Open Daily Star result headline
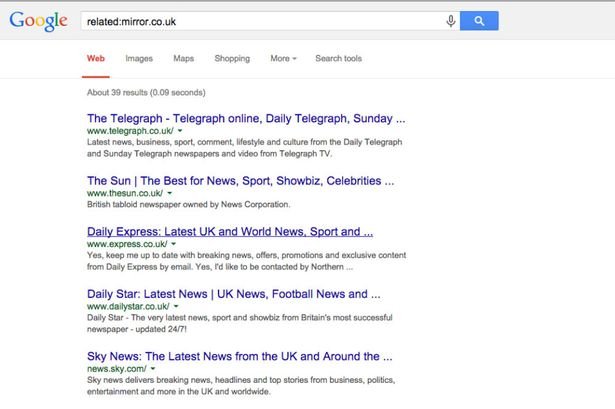Viewport: 615px width, 409px height. click(x=233, y=294)
